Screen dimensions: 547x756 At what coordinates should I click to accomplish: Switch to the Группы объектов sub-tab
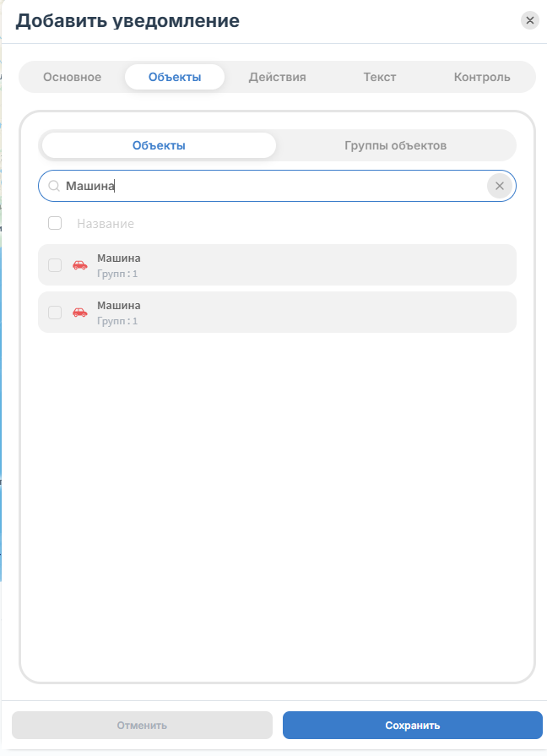(x=395, y=145)
